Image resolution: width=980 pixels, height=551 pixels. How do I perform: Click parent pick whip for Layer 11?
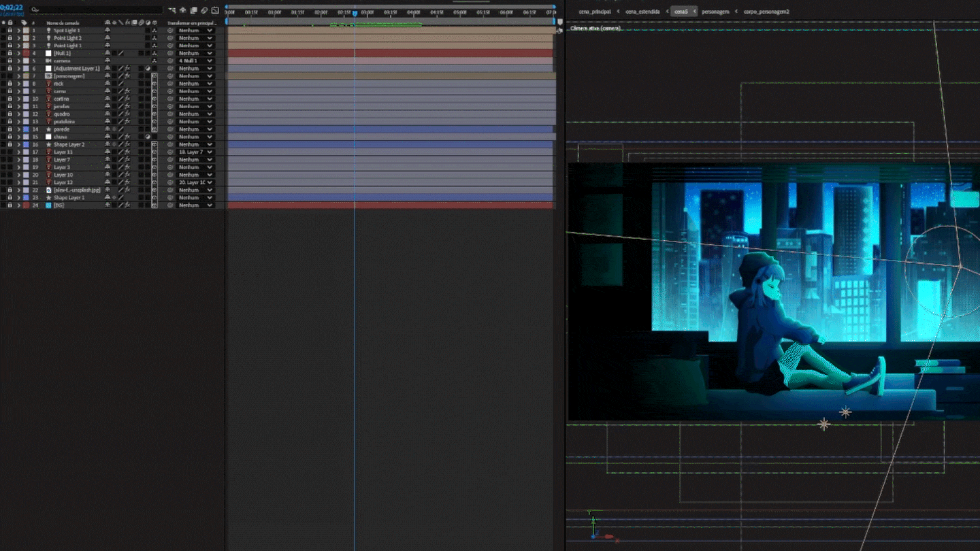coord(170,152)
